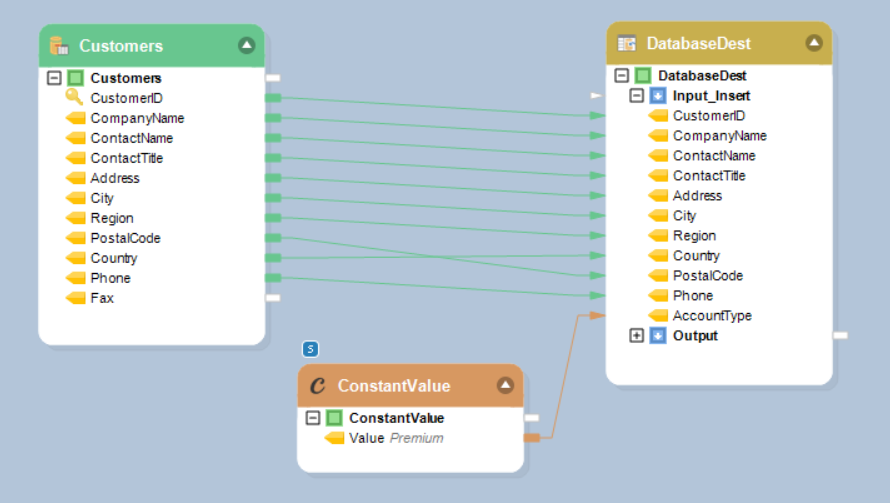
Task: Select the PostalCode field in Customers
Action: [125, 238]
